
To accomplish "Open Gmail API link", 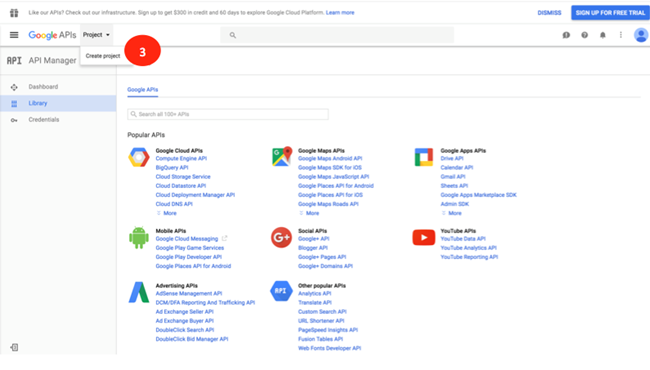I will pyautogui.click(x=453, y=177).
